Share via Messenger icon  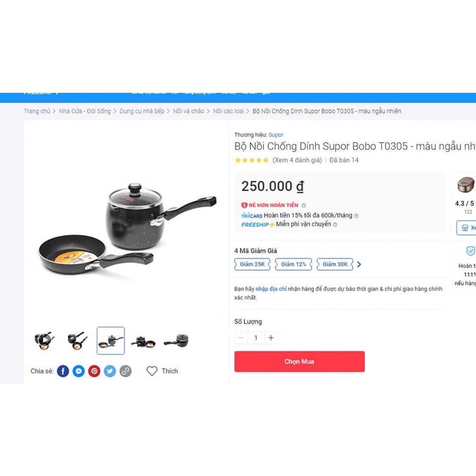click(79, 371)
